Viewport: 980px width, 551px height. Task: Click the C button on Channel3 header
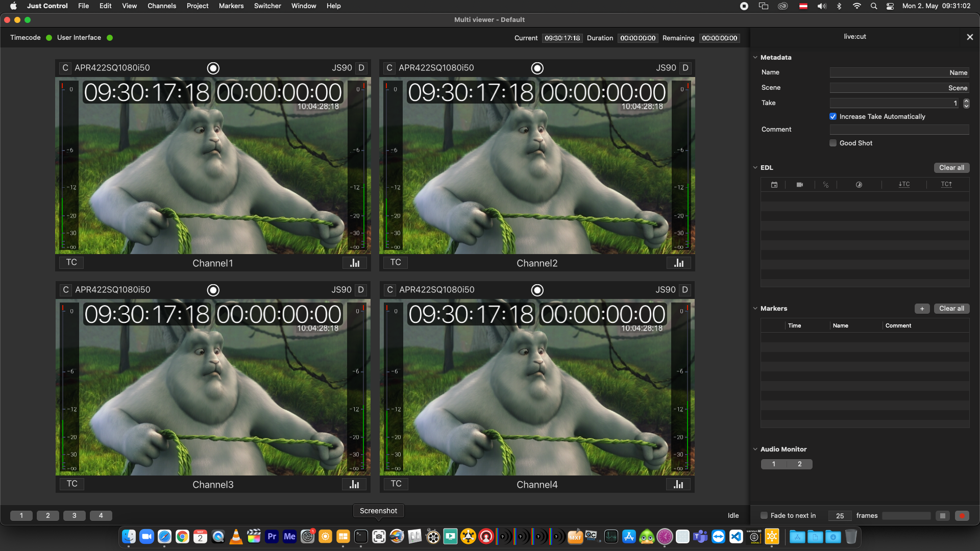[x=66, y=290]
